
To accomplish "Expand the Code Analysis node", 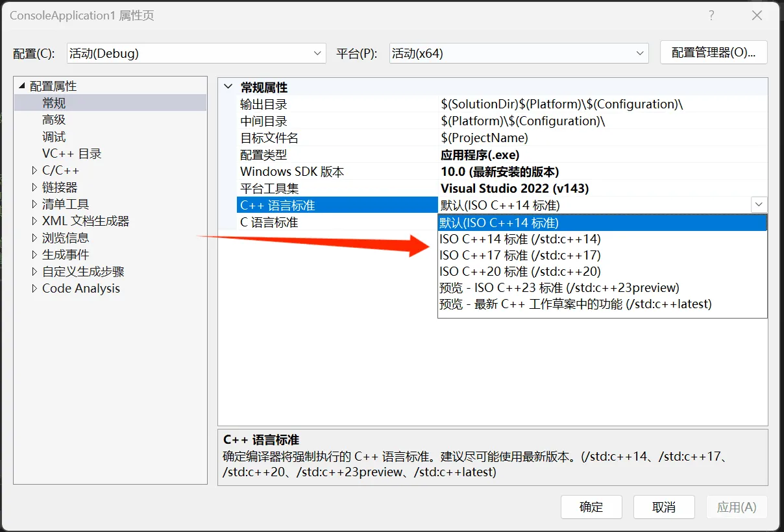I will (35, 289).
